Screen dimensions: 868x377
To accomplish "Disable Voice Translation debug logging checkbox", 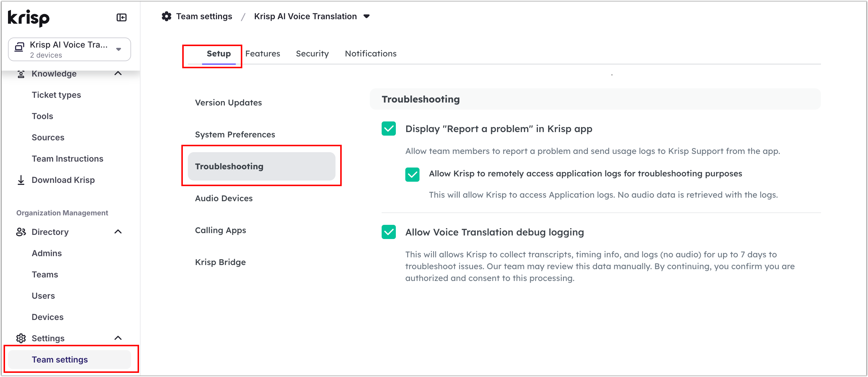I will click(388, 232).
